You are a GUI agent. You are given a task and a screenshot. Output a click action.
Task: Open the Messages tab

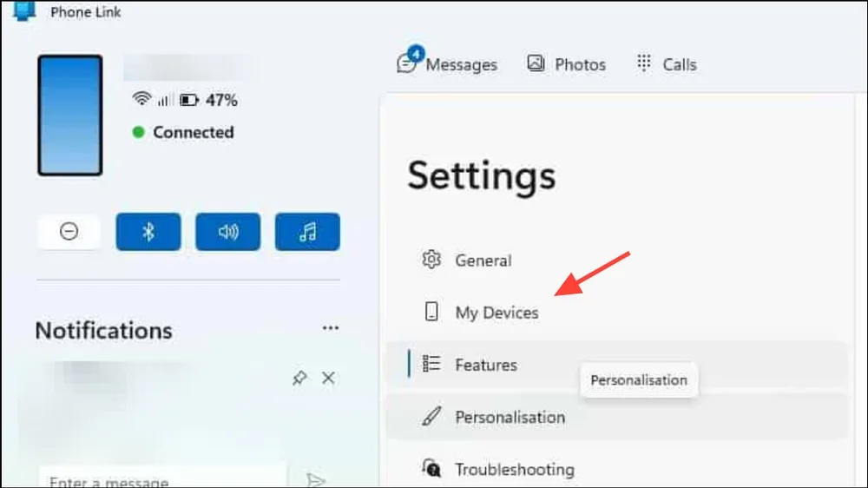(447, 63)
